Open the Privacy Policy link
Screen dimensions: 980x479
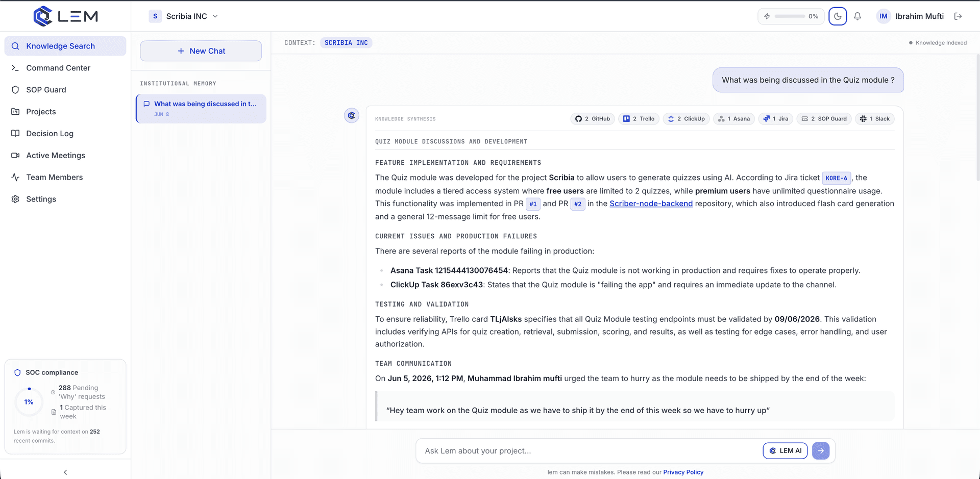[683, 472]
